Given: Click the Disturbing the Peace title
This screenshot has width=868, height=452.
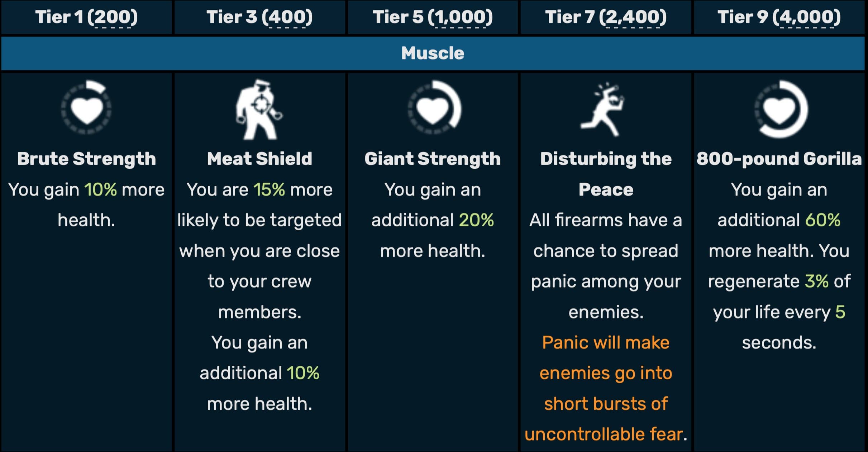Looking at the screenshot, I should click(x=606, y=174).
